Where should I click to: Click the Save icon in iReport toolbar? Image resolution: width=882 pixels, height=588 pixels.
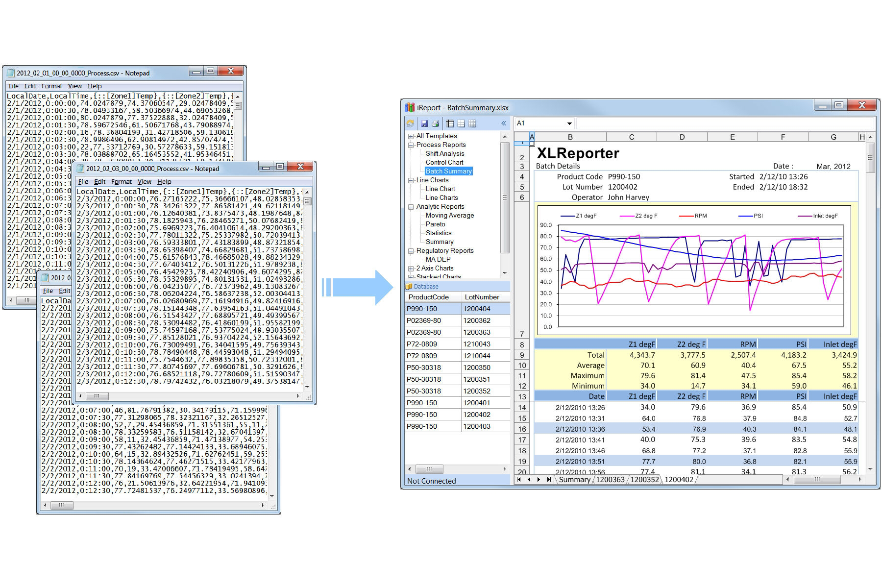pyautogui.click(x=424, y=123)
